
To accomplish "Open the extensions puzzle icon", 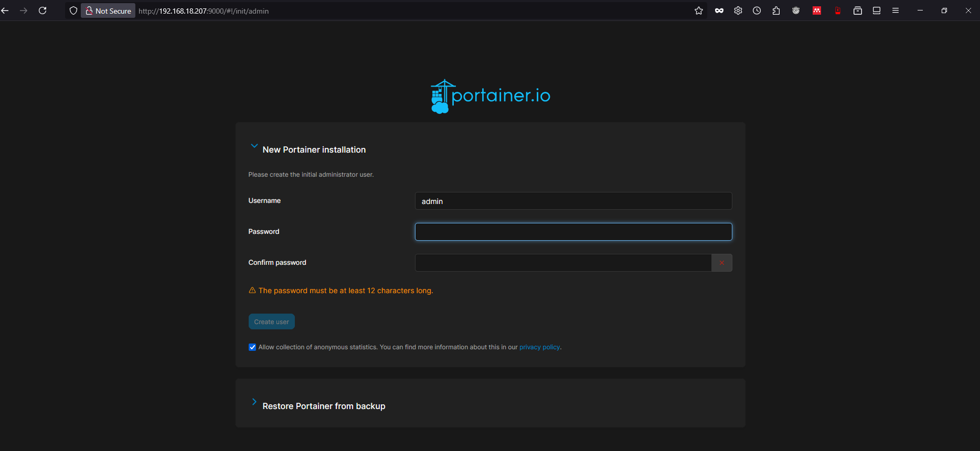I will (x=776, y=10).
